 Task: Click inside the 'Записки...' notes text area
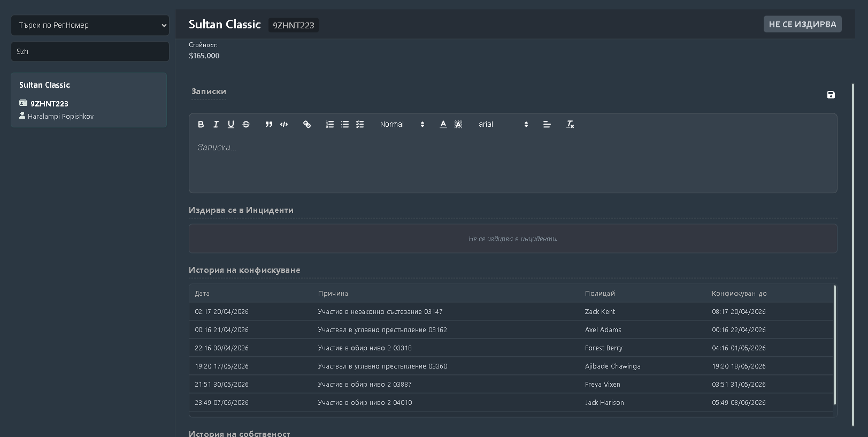pos(513,163)
